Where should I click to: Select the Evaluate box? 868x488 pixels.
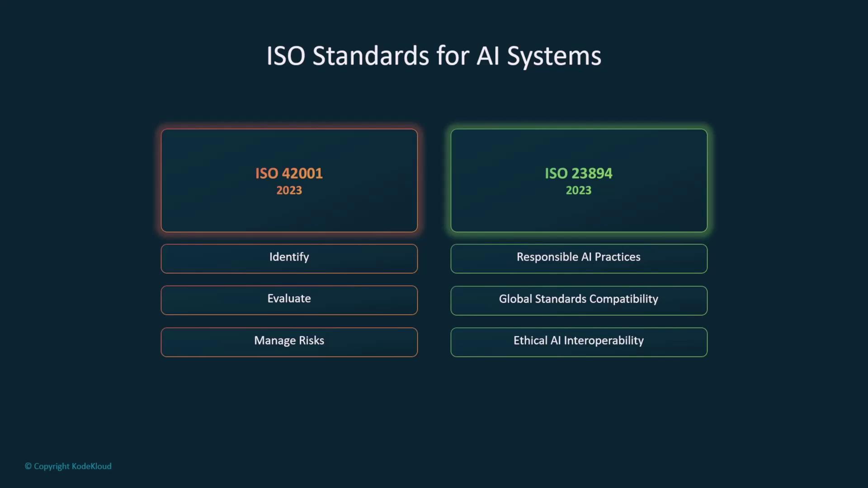(x=289, y=300)
